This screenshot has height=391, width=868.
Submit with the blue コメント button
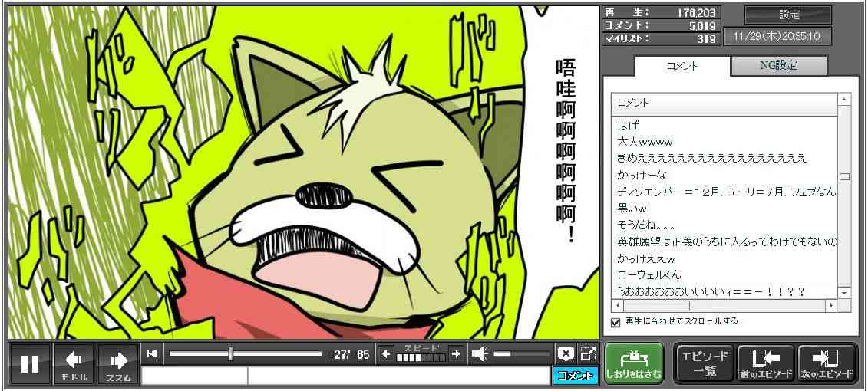(x=575, y=376)
